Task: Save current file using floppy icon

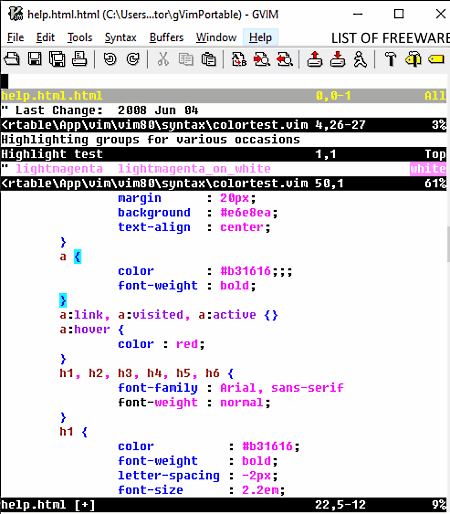Action: tap(34, 60)
